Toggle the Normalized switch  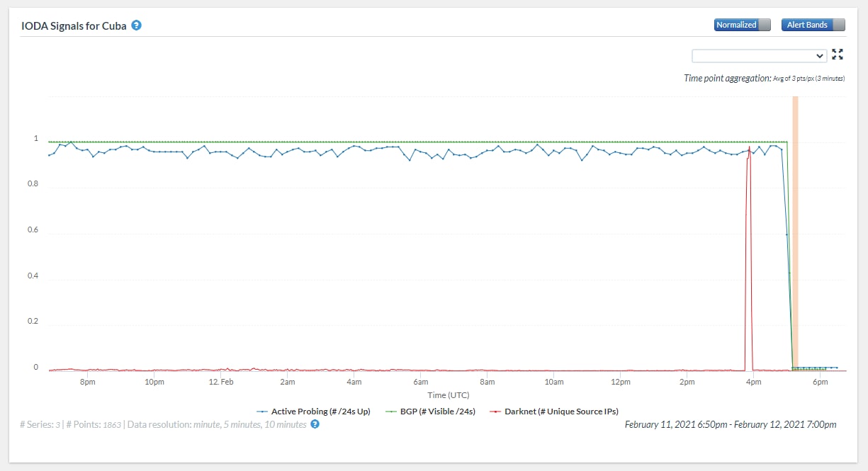click(743, 25)
